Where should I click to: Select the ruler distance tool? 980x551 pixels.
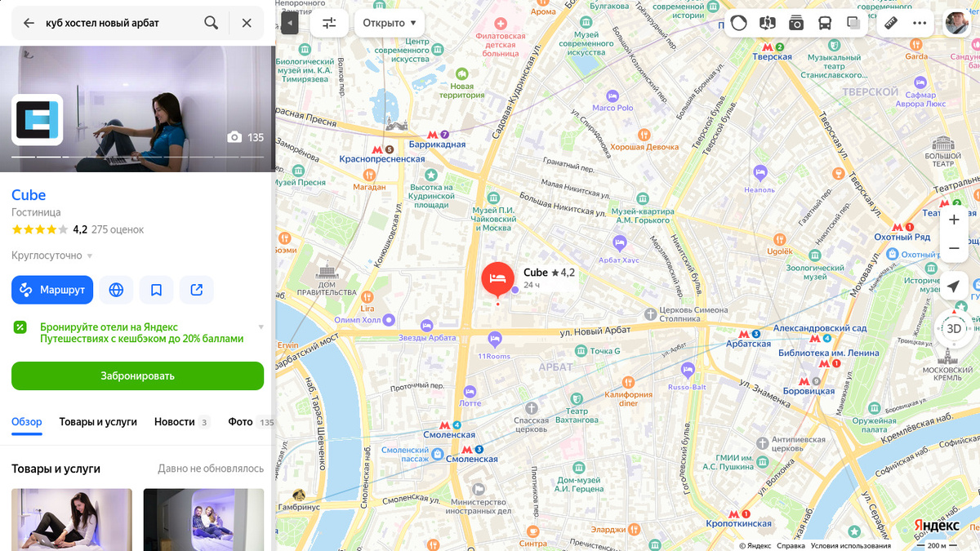891,23
